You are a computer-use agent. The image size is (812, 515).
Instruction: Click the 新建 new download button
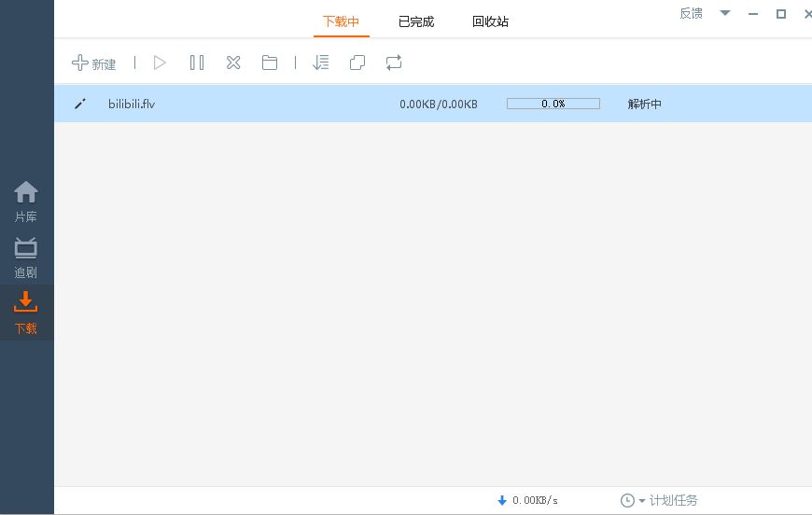(93, 63)
